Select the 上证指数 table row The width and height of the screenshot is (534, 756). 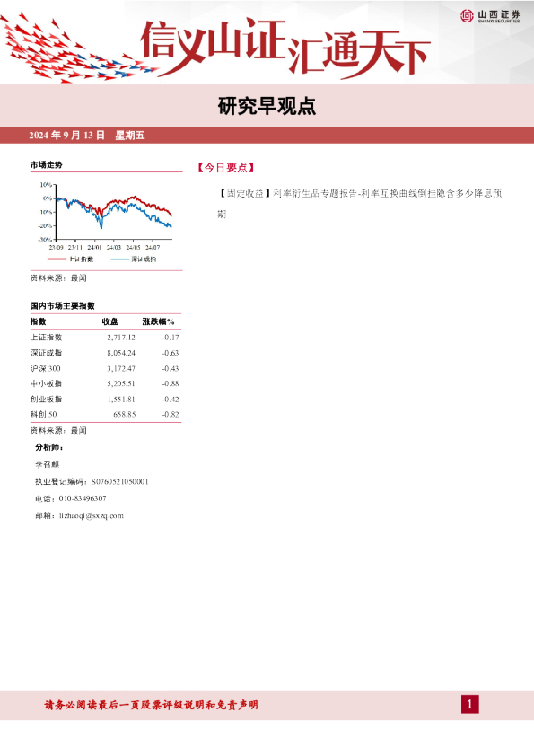click(105, 338)
